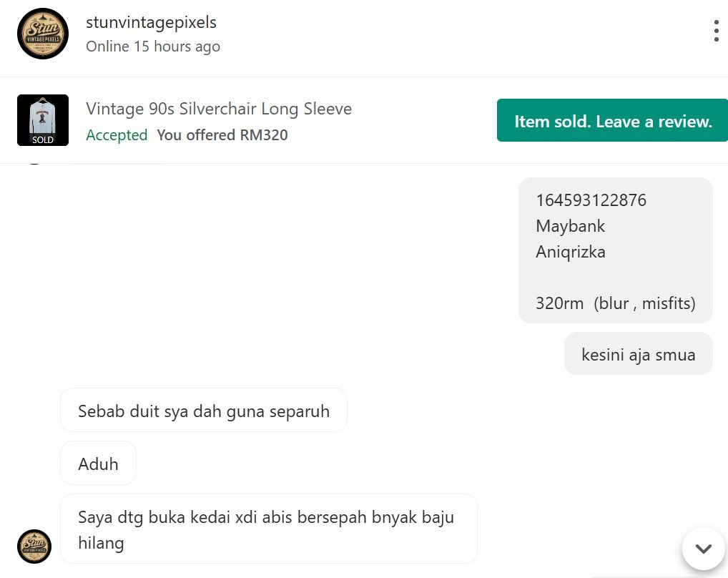Click the 'You offered RM320' text
The width and height of the screenshot is (728, 578).
click(222, 135)
